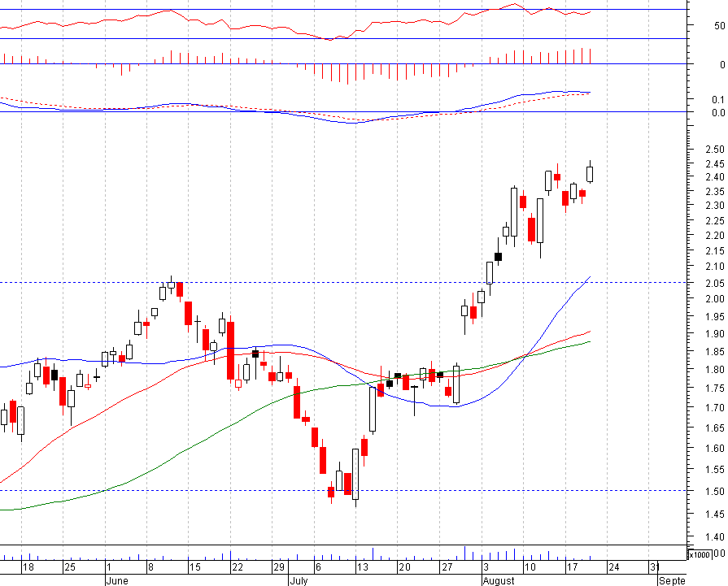Select the 2.20 price level label

click(714, 236)
